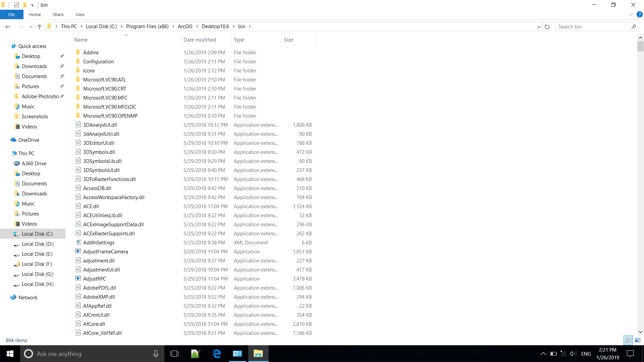Expand the address bar history dropdown
The height and width of the screenshot is (362, 644).
tap(539, 27)
